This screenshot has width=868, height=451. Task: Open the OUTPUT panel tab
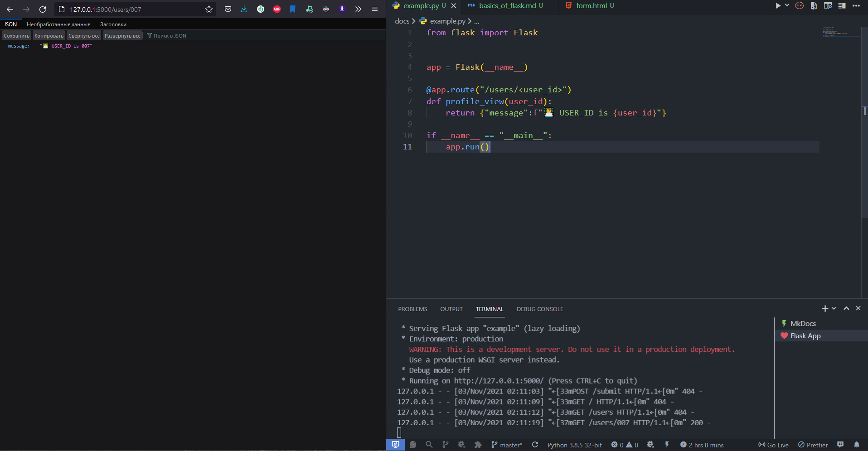coord(451,309)
